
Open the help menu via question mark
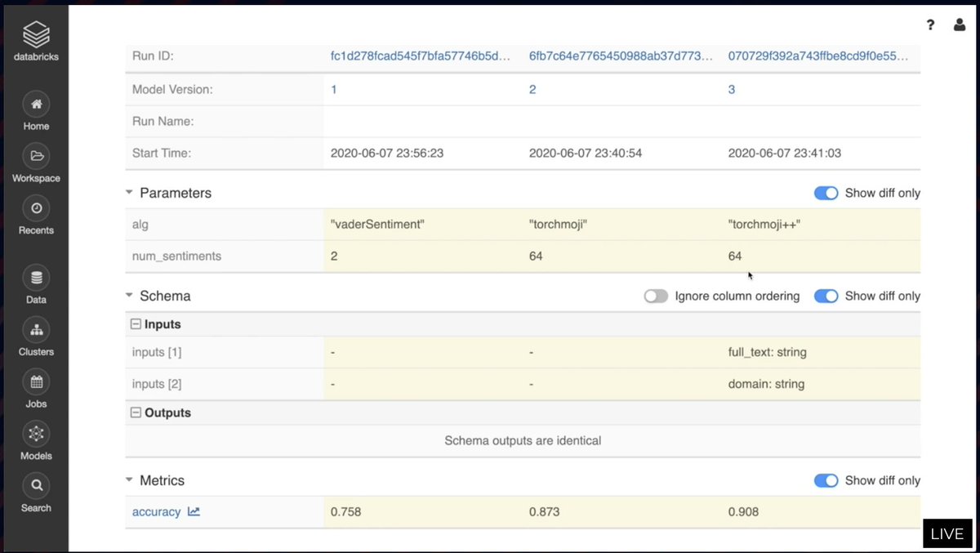pos(930,25)
